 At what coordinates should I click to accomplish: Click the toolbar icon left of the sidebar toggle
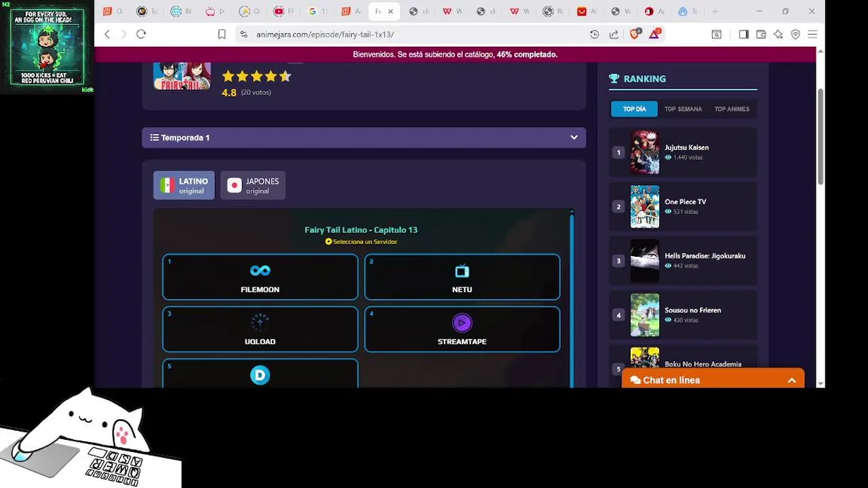click(x=717, y=35)
